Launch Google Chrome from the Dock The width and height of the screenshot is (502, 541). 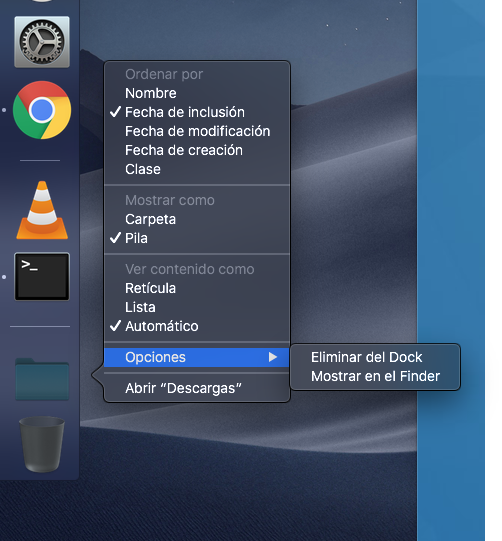coord(42,110)
